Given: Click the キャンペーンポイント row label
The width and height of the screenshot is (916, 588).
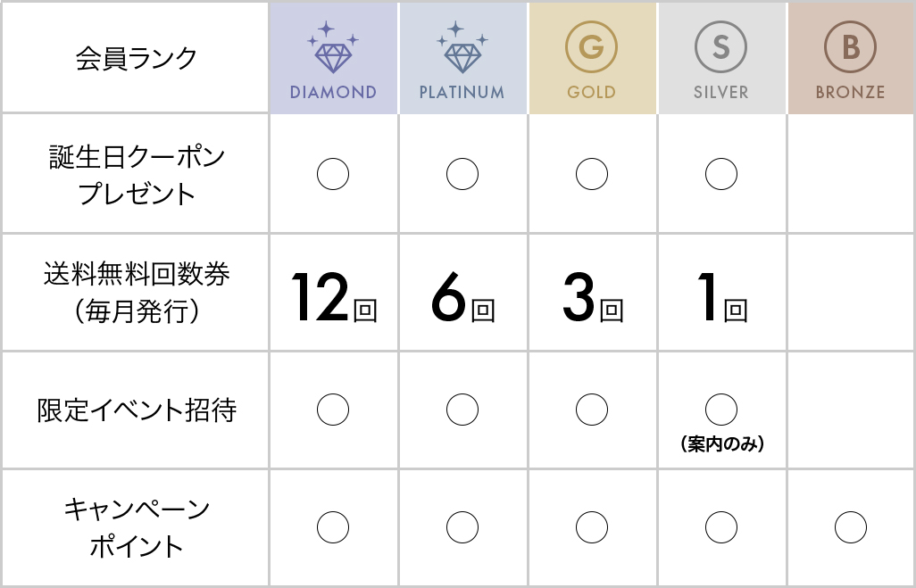Looking at the screenshot, I should 136,527.
